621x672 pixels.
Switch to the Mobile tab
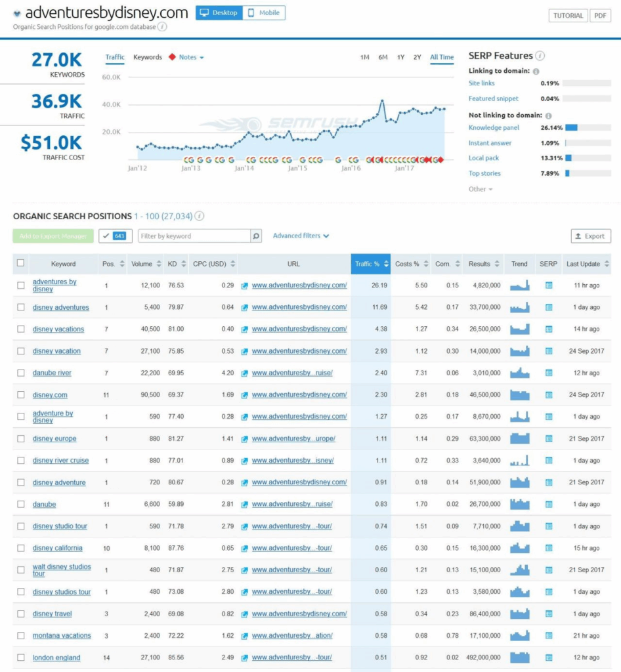[x=263, y=13]
